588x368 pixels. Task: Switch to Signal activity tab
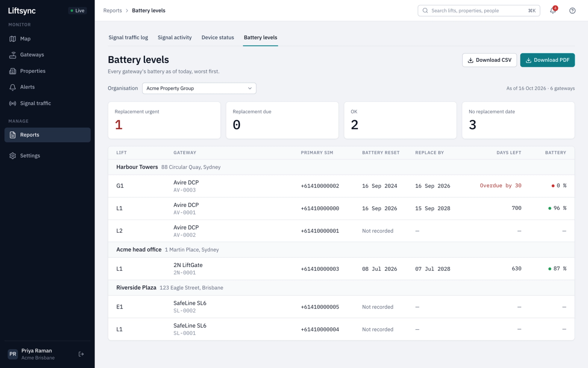pyautogui.click(x=175, y=37)
